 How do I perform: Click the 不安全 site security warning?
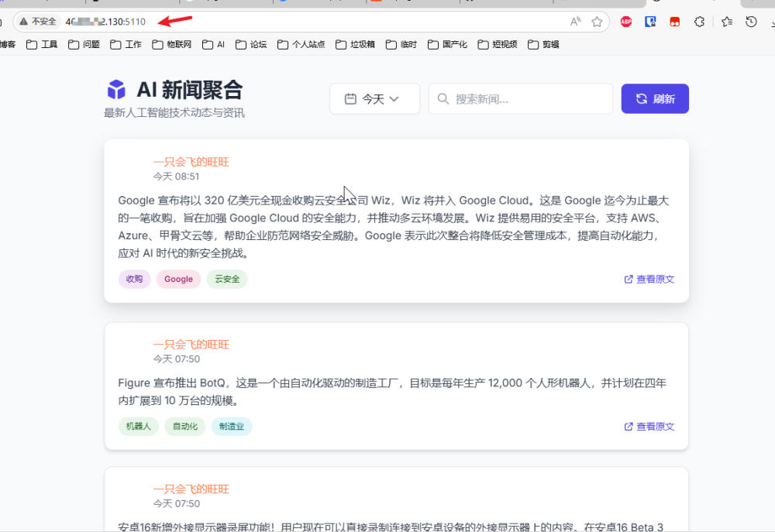click(x=37, y=22)
